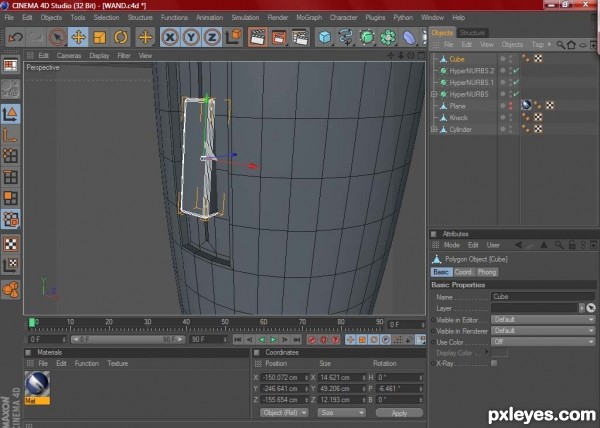Open the Use Color dropdown

pos(543,342)
